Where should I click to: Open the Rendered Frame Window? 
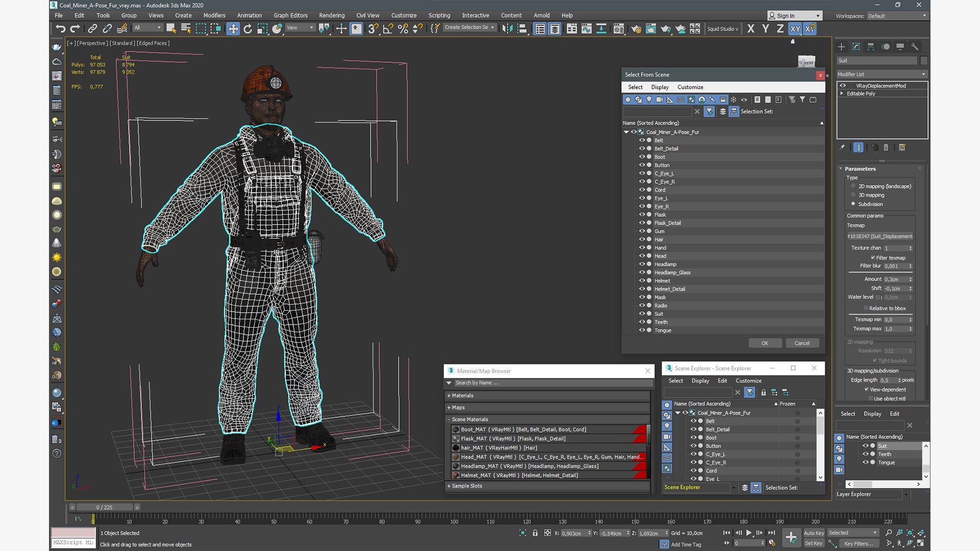pos(651,29)
